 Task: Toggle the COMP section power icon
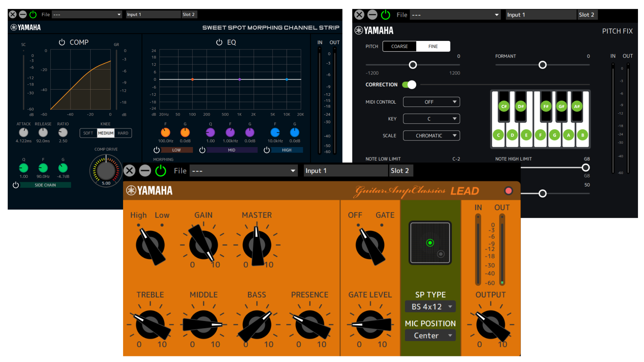[62, 42]
